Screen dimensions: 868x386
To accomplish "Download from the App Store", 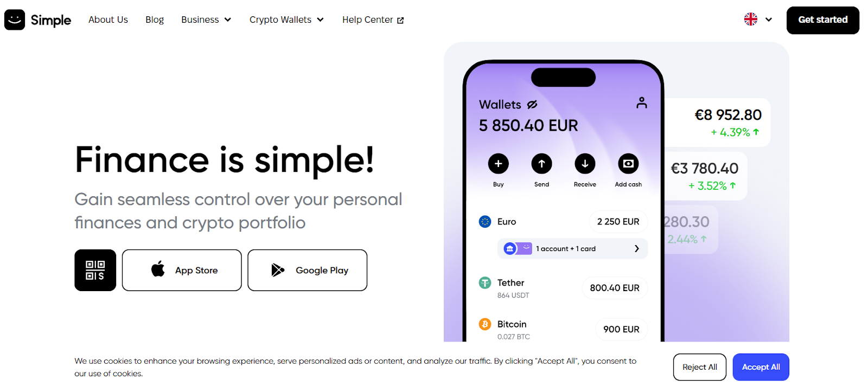I will click(x=182, y=270).
